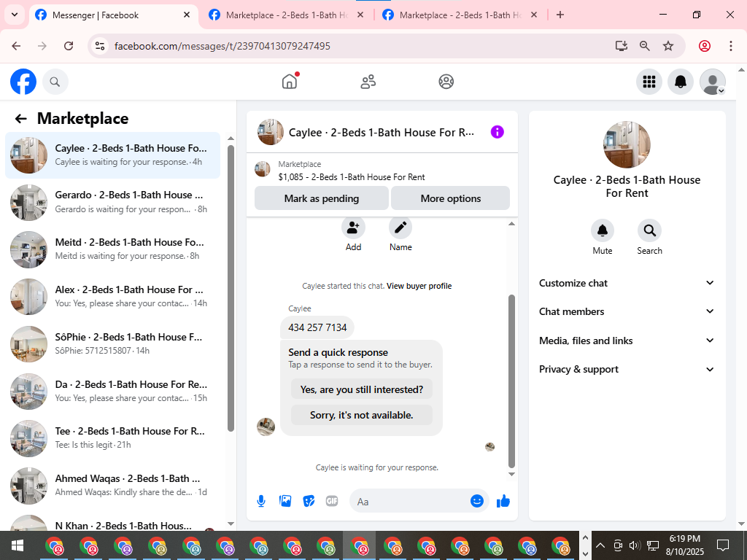Viewport: 747px width, 560px height.
Task: Mute the conversation using the bell icon
Action: click(x=602, y=230)
